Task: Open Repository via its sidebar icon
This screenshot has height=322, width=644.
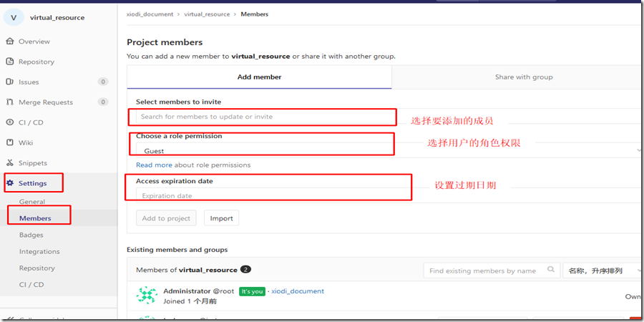Action: tap(10, 62)
